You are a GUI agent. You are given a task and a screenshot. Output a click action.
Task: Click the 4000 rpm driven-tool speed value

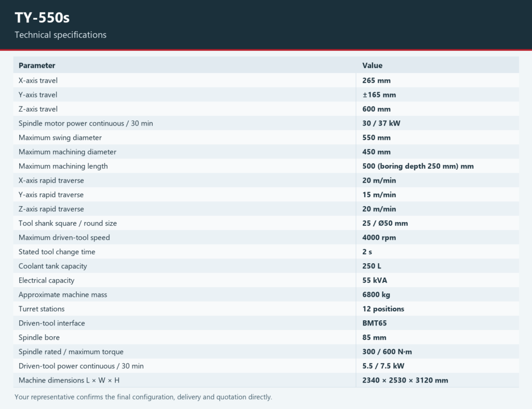point(379,238)
